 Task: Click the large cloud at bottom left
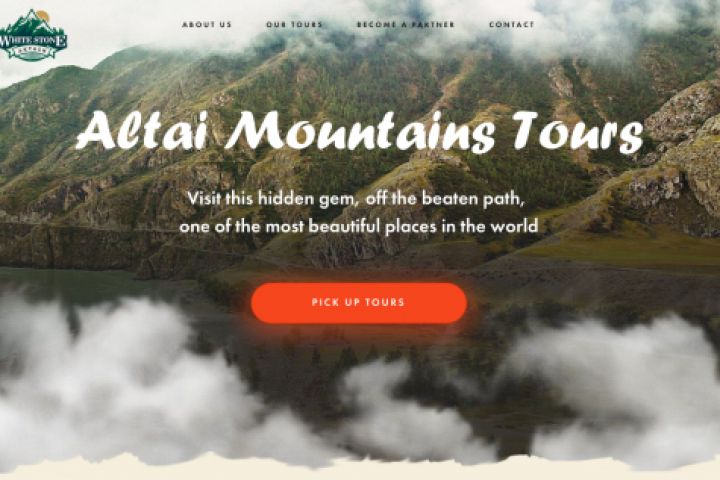pos(115,377)
